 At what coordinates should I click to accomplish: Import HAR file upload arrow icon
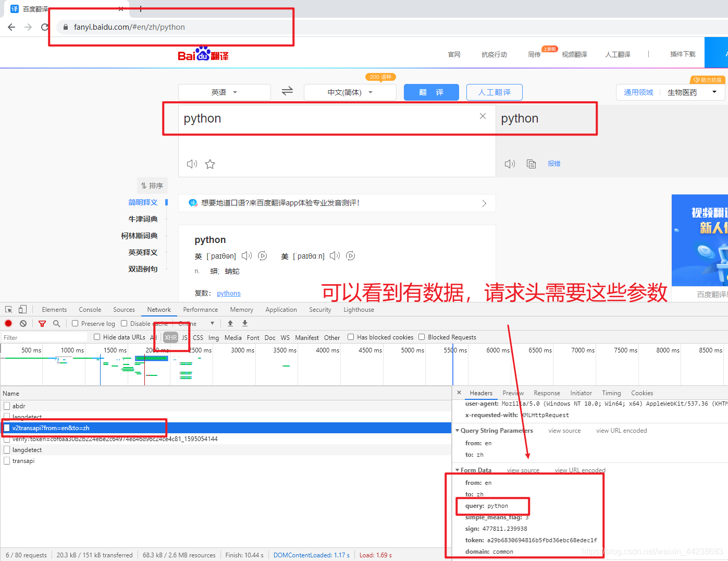click(x=230, y=323)
